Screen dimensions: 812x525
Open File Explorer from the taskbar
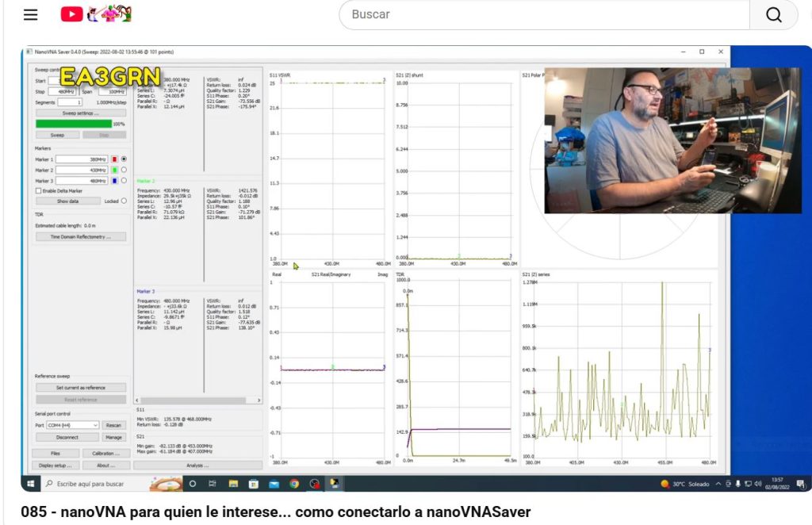233,484
